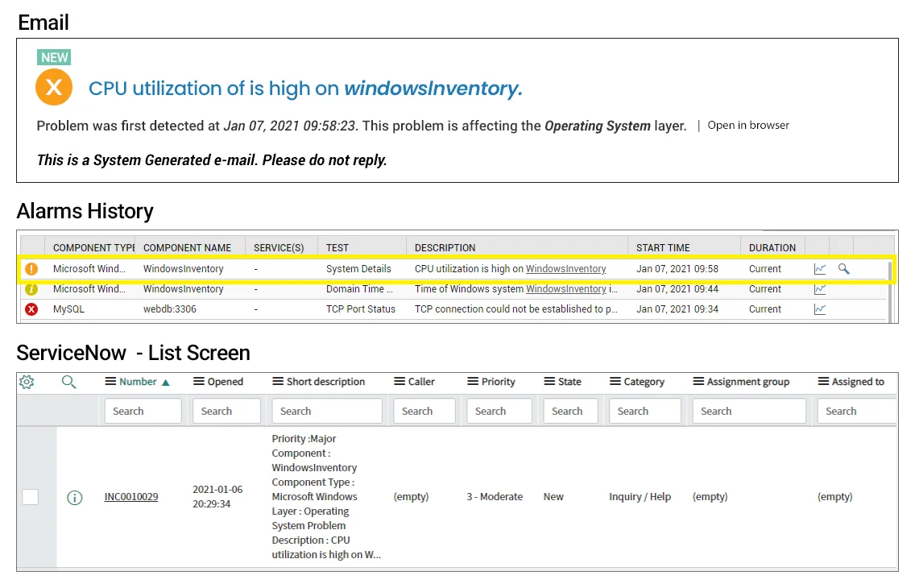
Task: Sort by the Short description column header label
Action: point(325,382)
